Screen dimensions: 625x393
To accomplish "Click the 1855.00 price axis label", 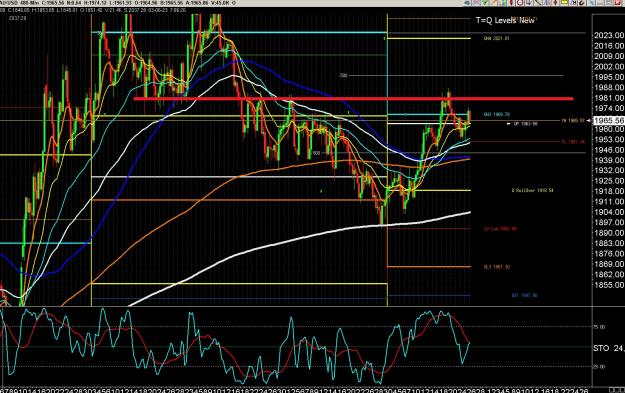I will tap(609, 285).
